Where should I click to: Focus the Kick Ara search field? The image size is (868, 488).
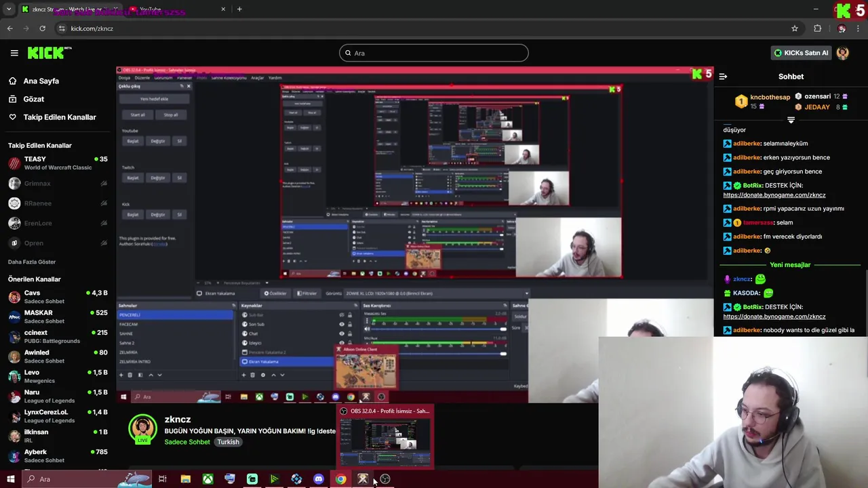(434, 53)
